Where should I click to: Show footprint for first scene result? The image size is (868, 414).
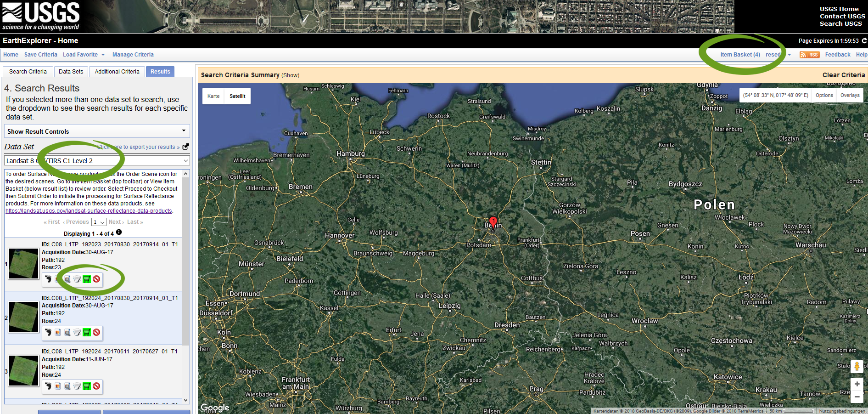pos(48,279)
